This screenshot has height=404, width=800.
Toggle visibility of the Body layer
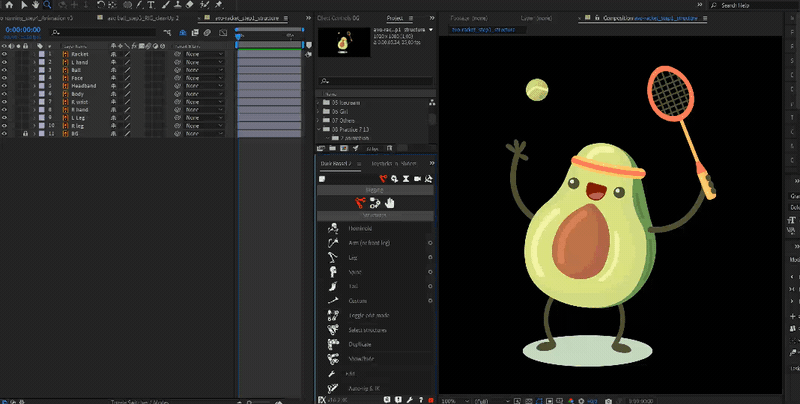click(5, 93)
